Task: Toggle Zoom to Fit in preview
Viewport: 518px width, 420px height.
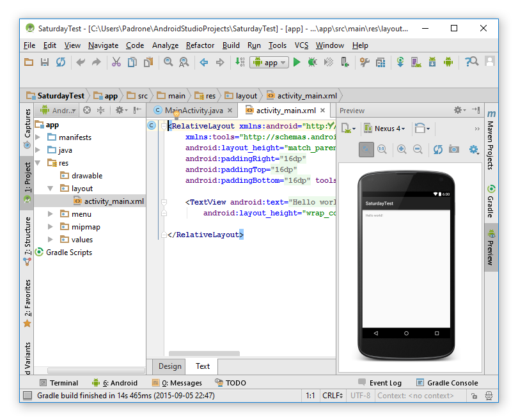Action: [x=366, y=150]
